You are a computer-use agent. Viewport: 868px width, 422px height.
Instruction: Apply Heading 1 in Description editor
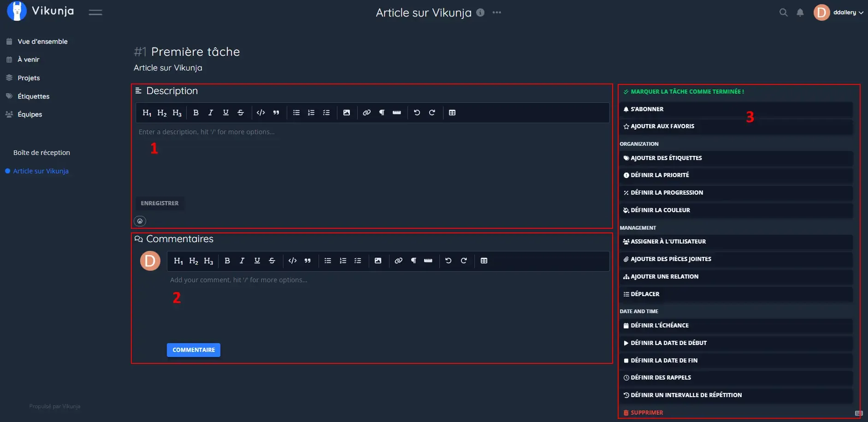147,113
